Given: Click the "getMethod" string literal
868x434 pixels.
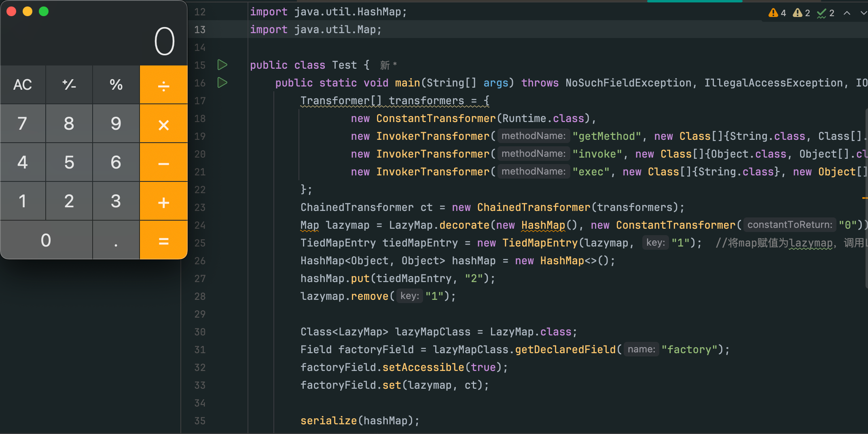Looking at the screenshot, I should (x=606, y=136).
